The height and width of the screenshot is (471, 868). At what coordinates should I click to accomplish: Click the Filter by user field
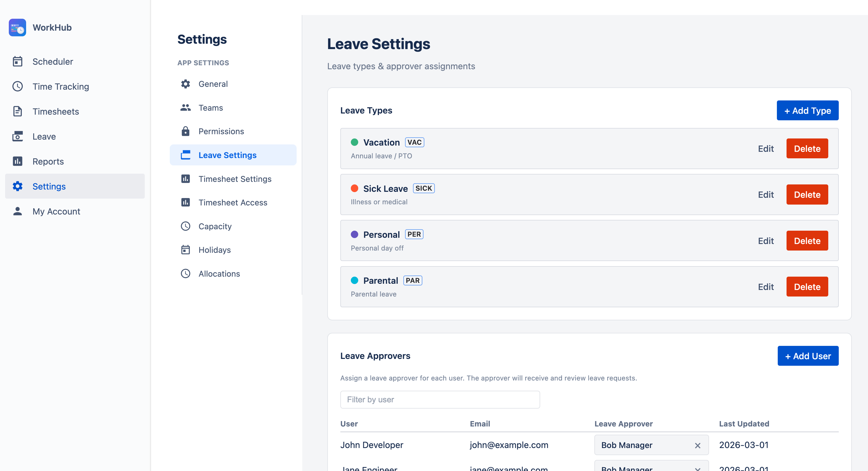click(x=440, y=399)
